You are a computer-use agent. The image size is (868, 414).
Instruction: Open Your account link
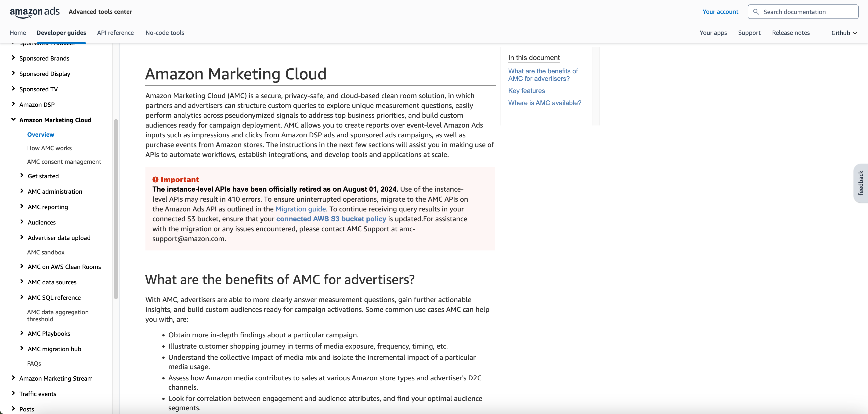point(720,12)
